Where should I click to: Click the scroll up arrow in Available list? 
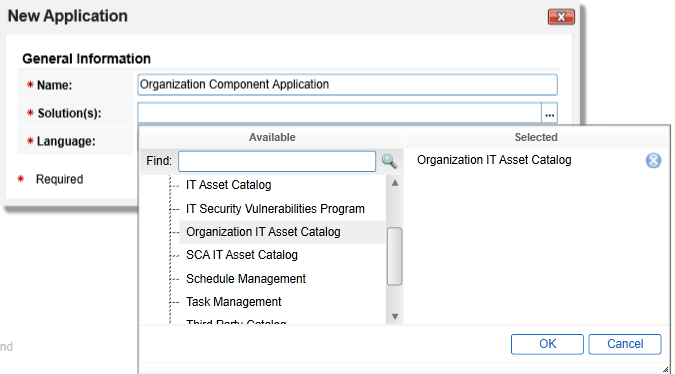click(x=395, y=183)
